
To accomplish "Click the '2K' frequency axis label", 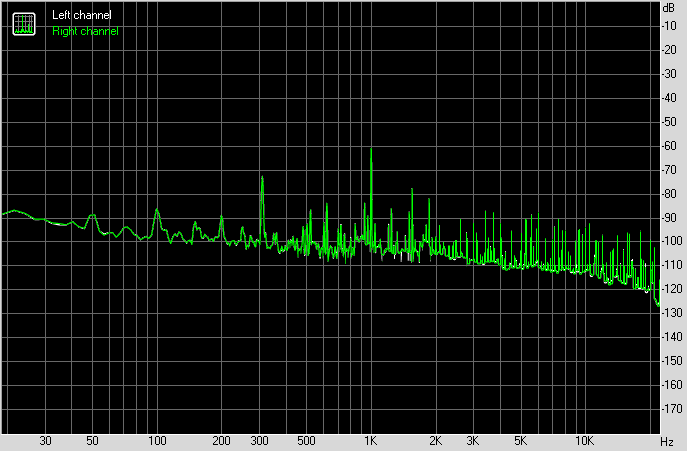I will [435, 441].
